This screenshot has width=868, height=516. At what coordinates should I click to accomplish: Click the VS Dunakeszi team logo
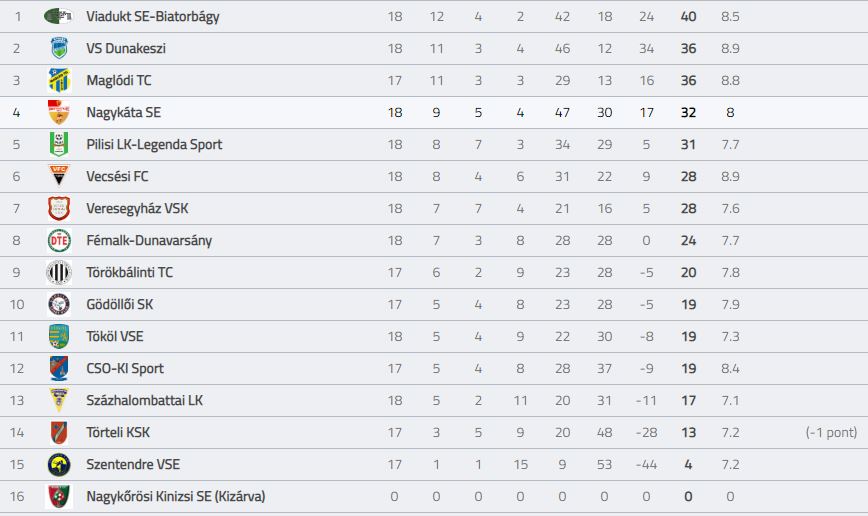click(59, 48)
